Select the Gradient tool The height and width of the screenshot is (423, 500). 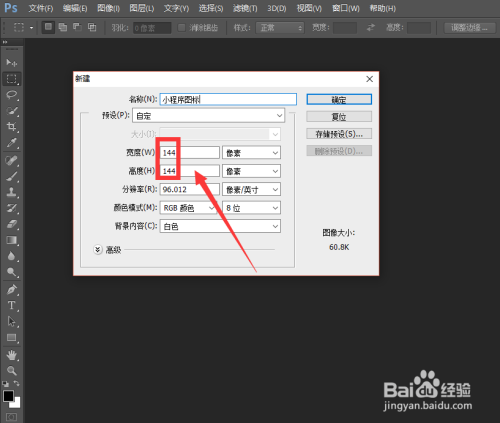pos(12,240)
